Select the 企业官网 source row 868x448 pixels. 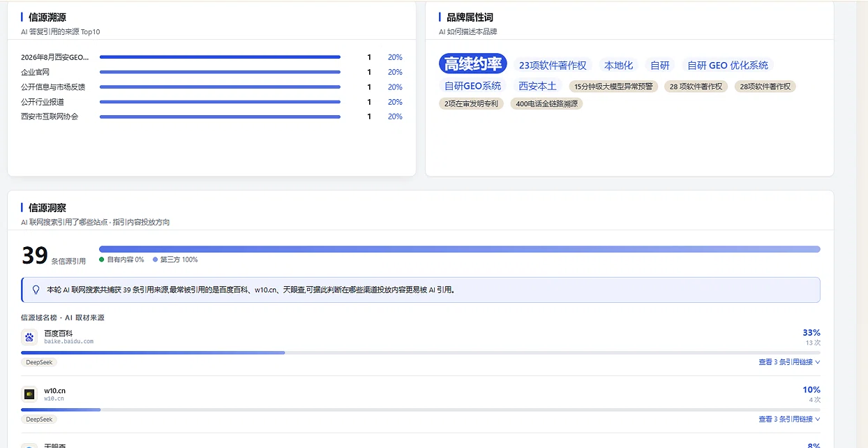(211, 72)
